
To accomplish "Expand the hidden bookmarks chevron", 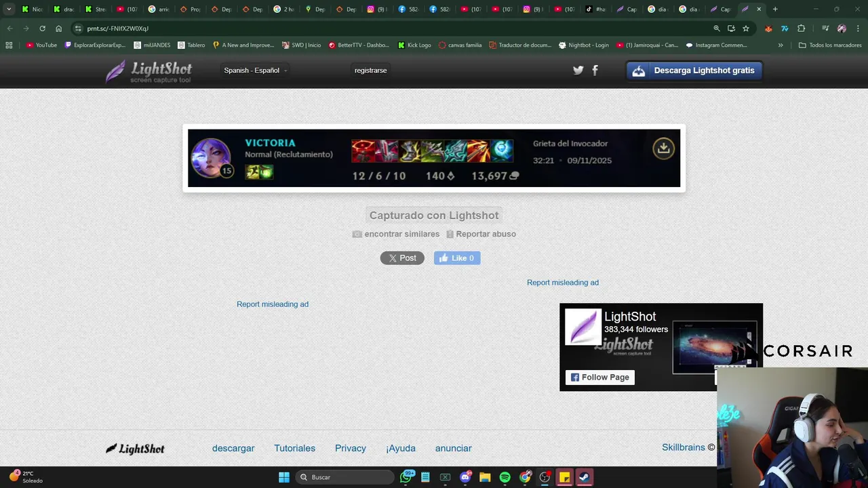I will 781,45.
